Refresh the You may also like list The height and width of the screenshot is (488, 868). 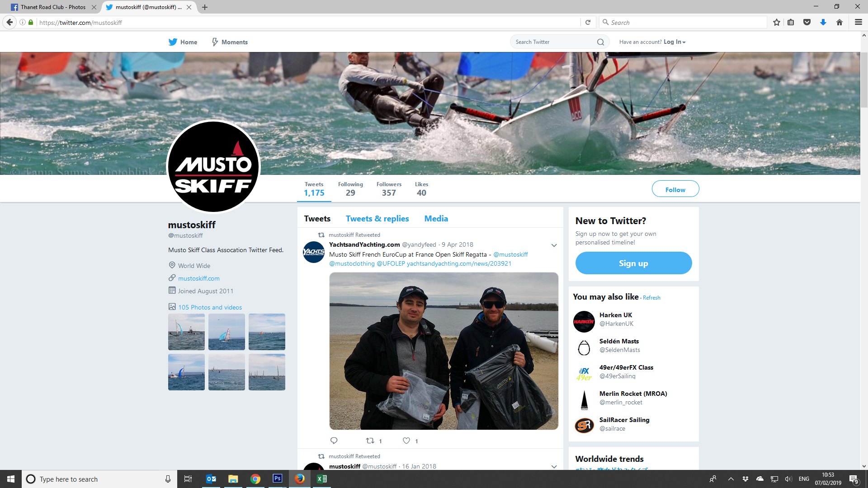(651, 298)
